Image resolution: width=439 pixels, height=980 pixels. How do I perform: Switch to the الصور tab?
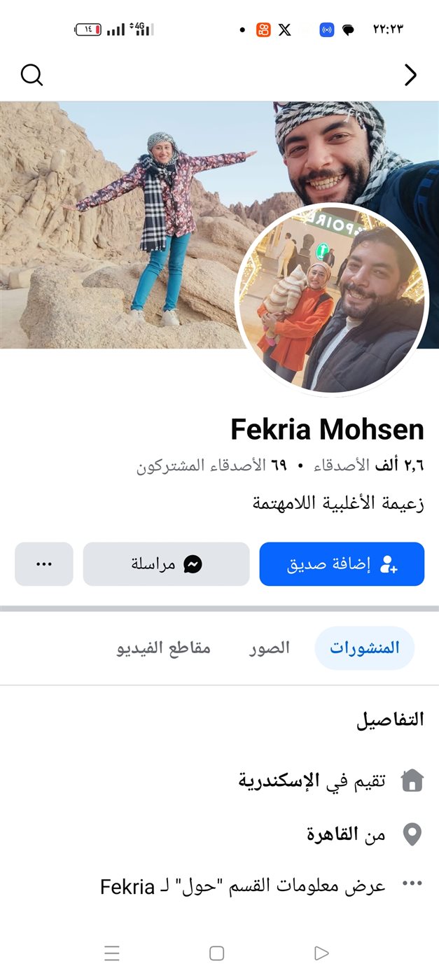click(x=270, y=647)
